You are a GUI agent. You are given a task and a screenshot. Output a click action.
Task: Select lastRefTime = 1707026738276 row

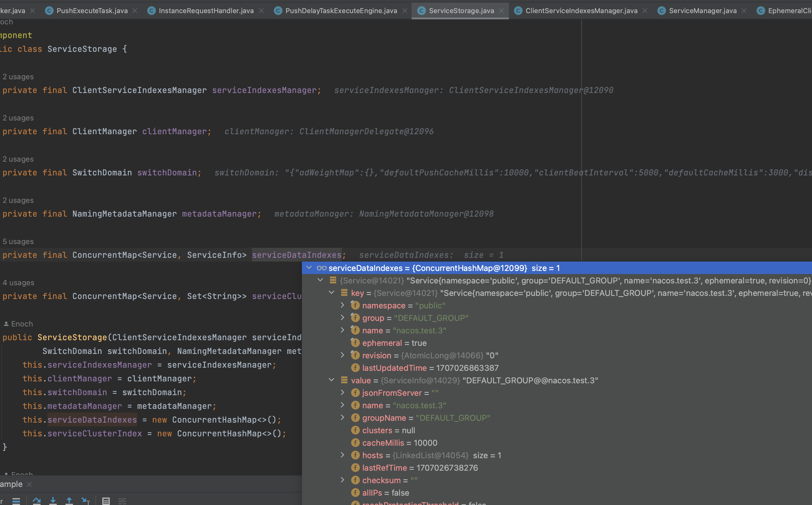tap(557, 468)
